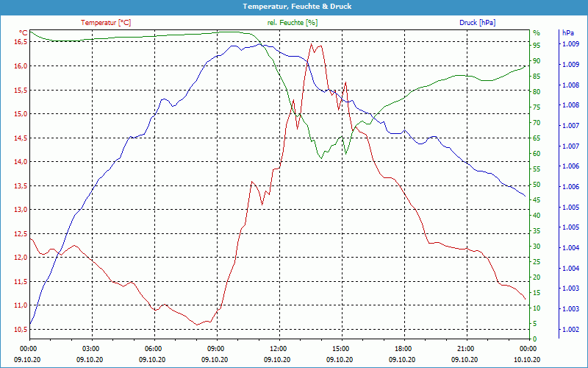Click the chart title Temperatur, Feuchte & Druck
Viewport: 588px width, 368px height.
click(294, 6)
